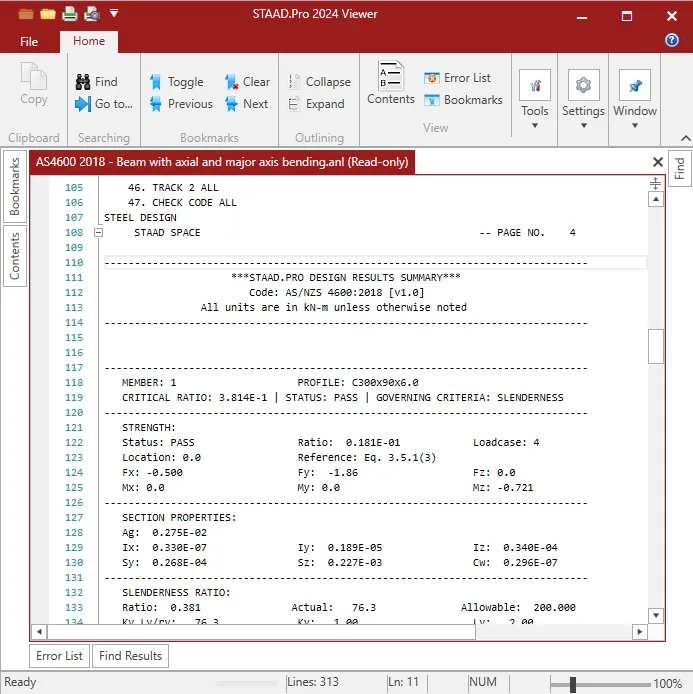The width and height of the screenshot is (693, 694).
Task: Click the Print icon in title bar
Action: coord(69,14)
